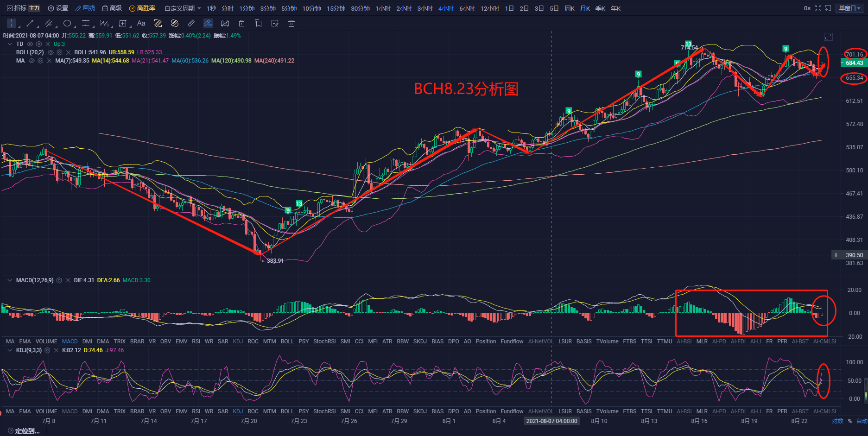
Task: Switch to the 1小时 timeframe
Action: click(383, 8)
